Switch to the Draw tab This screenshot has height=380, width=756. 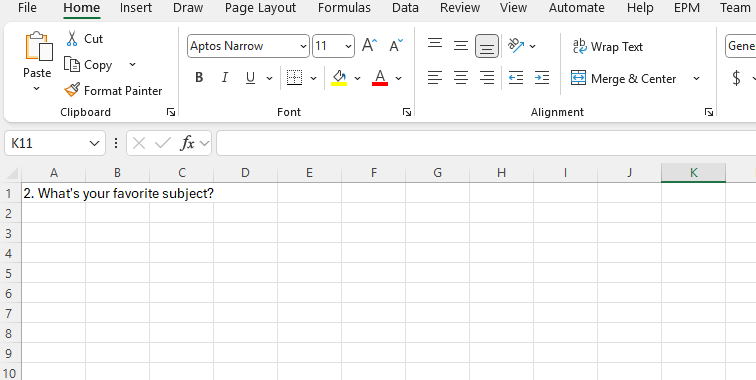point(188,8)
